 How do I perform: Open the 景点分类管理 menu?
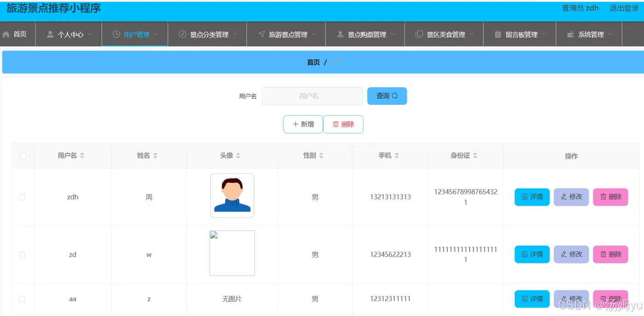pos(207,34)
